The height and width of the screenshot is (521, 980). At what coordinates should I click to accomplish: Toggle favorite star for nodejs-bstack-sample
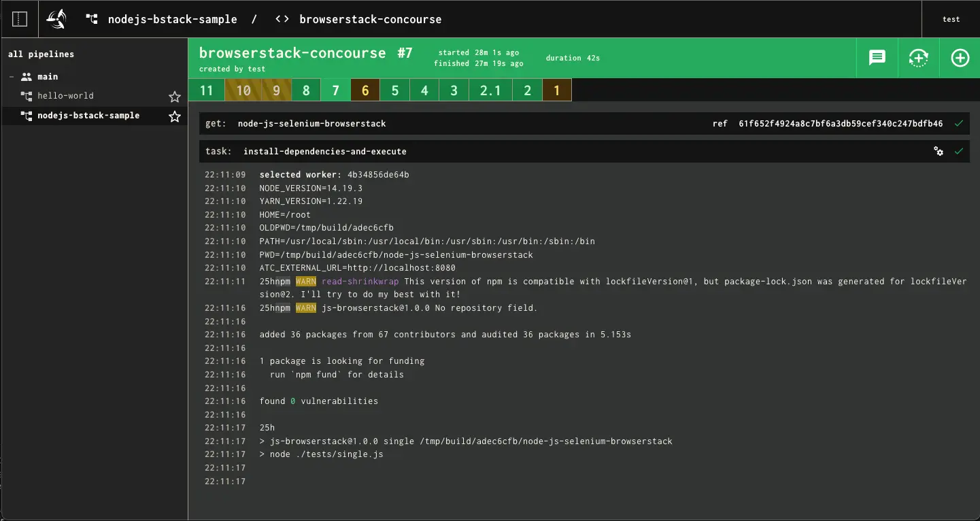click(175, 116)
